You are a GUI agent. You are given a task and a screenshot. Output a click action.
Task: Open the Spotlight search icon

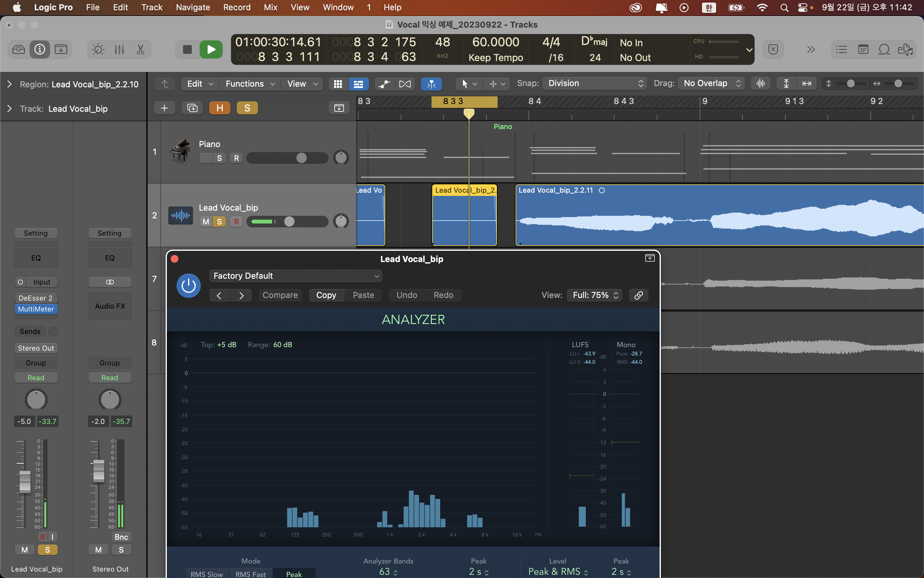coord(784,8)
